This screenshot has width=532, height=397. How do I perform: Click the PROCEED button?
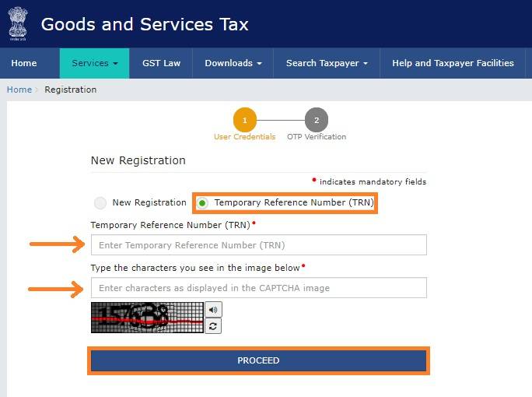coord(258,360)
